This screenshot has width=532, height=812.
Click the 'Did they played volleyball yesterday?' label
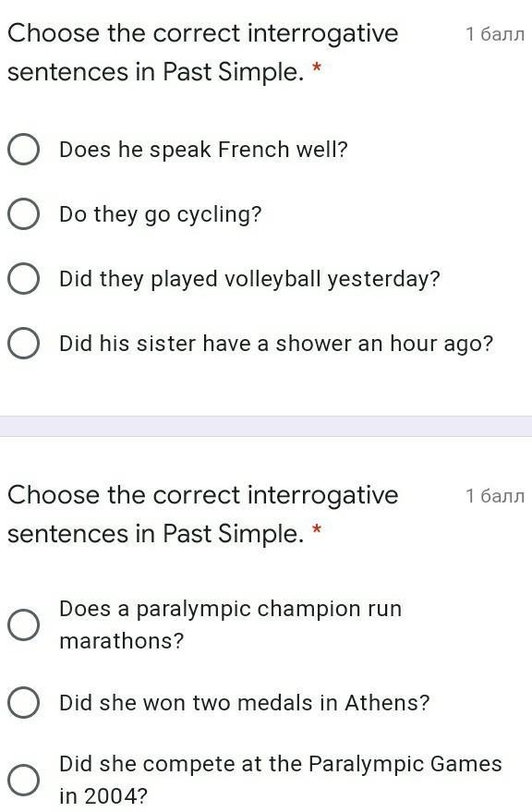(249, 280)
